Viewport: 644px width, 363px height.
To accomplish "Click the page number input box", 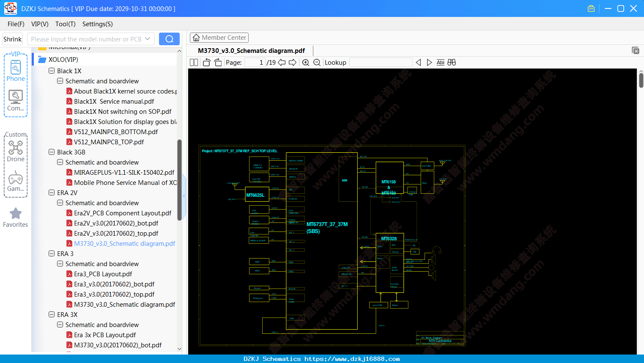I will point(255,63).
